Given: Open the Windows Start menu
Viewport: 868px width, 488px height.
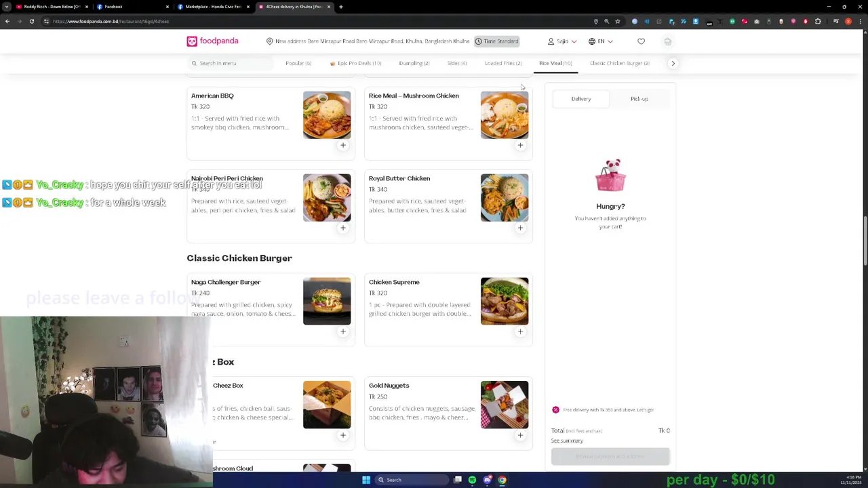Looking at the screenshot, I should click(x=366, y=480).
